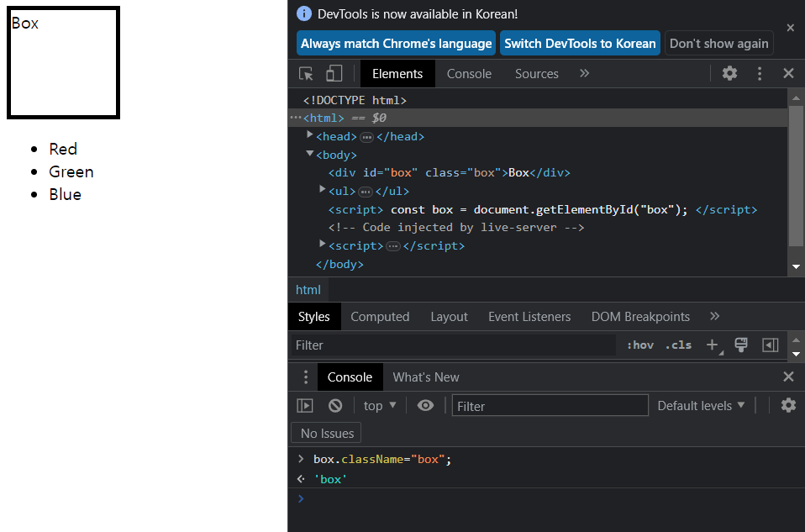Toggle the .cls element classes panel
This screenshot has width=805, height=532.
point(678,345)
